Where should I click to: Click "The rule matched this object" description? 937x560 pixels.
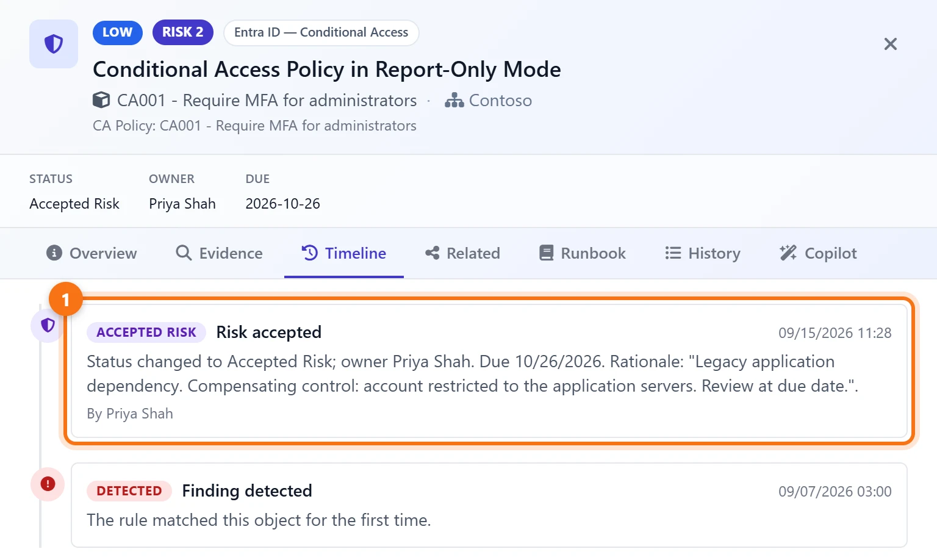point(259,520)
